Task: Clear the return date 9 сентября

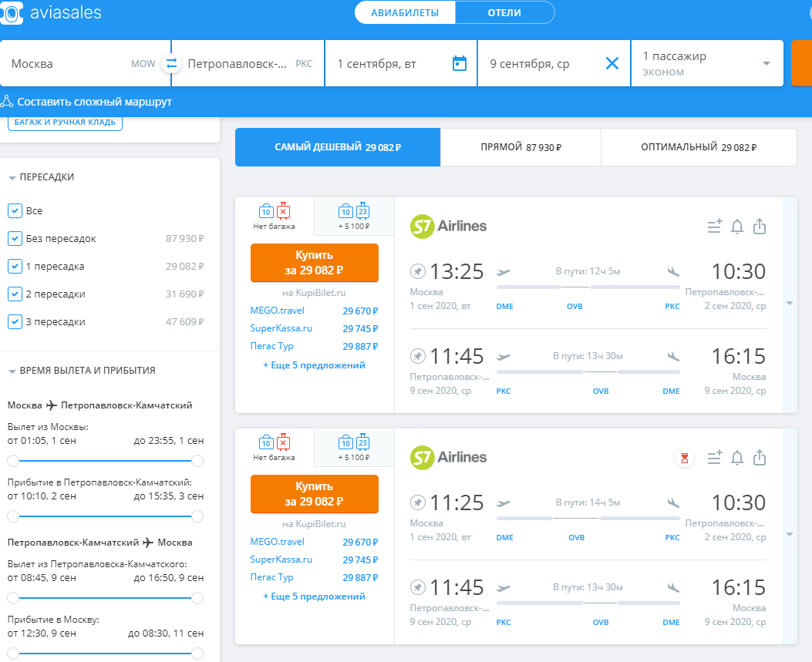Action: point(612,63)
